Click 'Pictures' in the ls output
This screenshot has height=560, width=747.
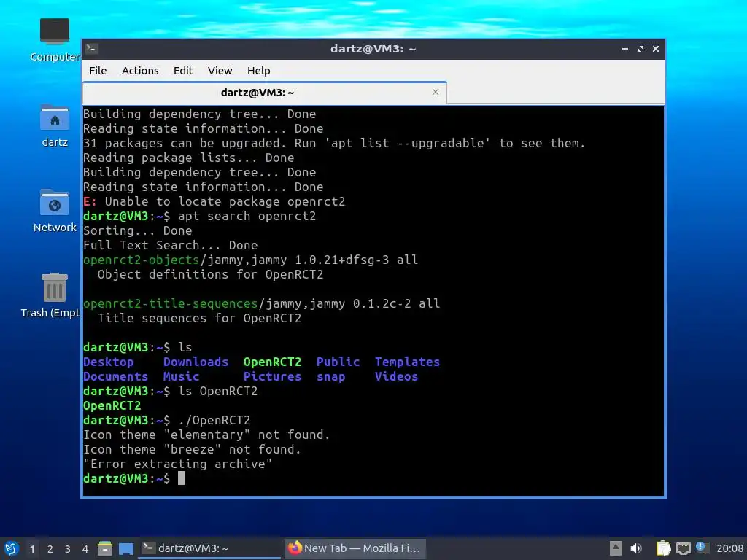(273, 377)
